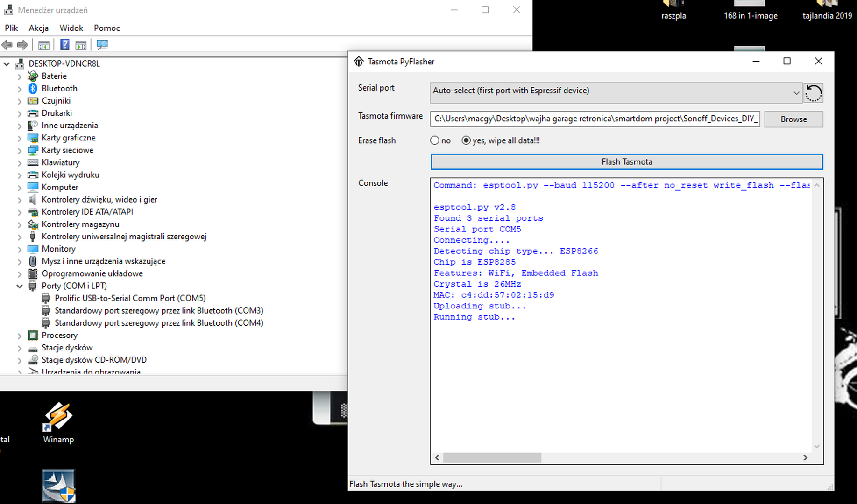Select Kontrolery IDE ATA/ATAPI tree item
857x504 pixels.
point(87,212)
